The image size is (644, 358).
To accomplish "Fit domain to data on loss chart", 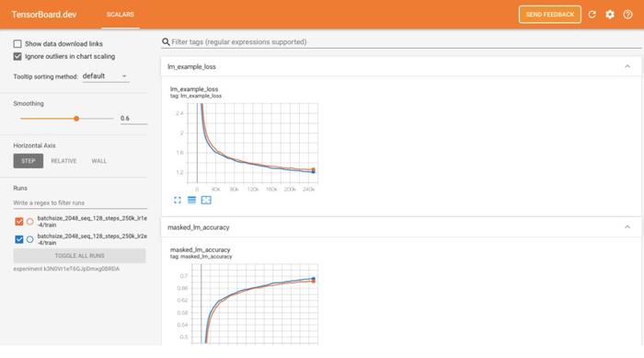I will click(x=206, y=201).
